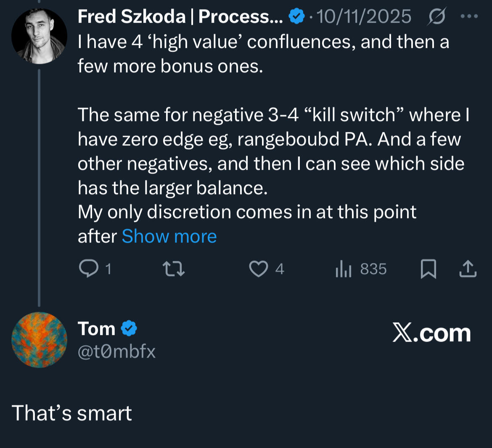Screen dimensions: 492x448
Task: Tap the share upload arrow icon
Action: click(x=468, y=269)
